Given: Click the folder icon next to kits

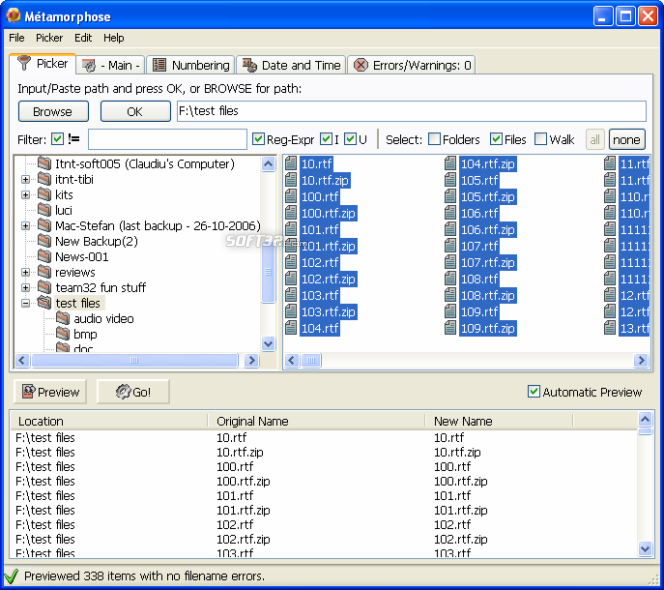Looking at the screenshot, I should (44, 194).
